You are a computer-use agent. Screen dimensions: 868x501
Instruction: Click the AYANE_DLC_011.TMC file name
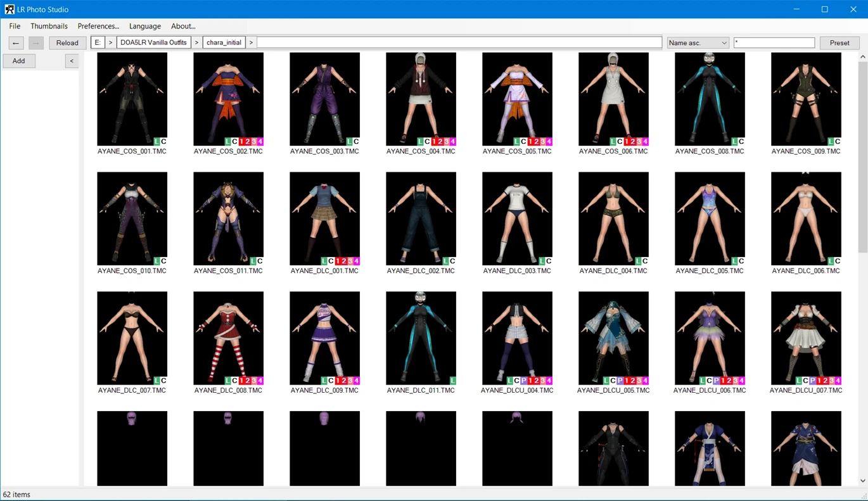[421, 390]
